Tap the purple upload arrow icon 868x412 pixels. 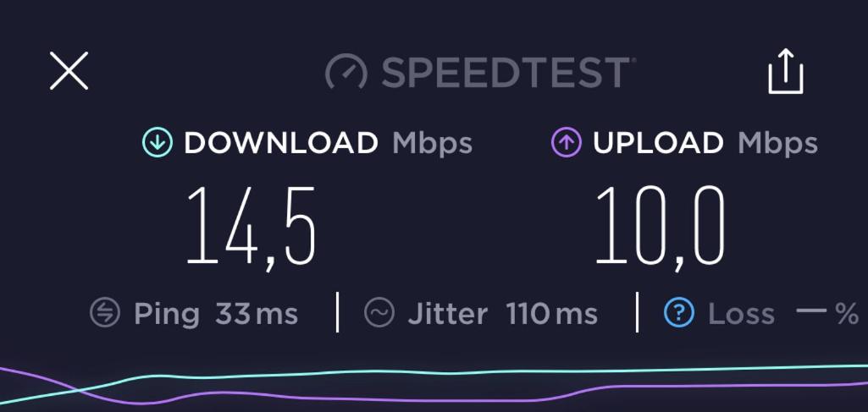coord(567,143)
